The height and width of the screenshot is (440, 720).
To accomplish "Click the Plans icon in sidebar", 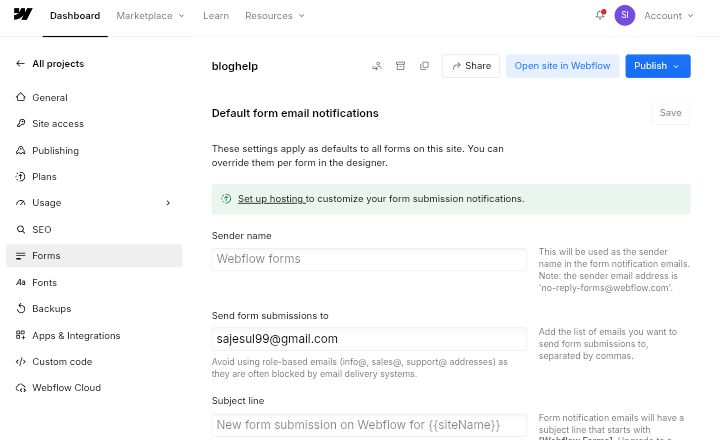I will [x=21, y=176].
